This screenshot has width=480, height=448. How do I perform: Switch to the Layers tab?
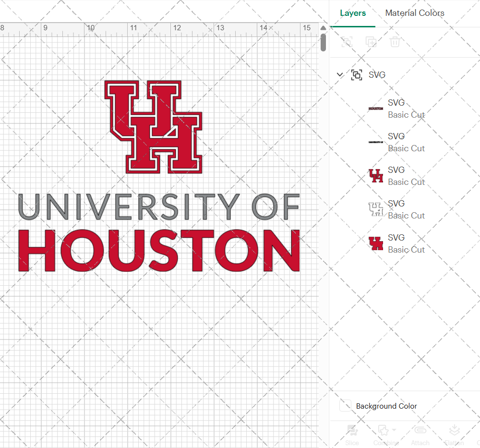point(353,13)
